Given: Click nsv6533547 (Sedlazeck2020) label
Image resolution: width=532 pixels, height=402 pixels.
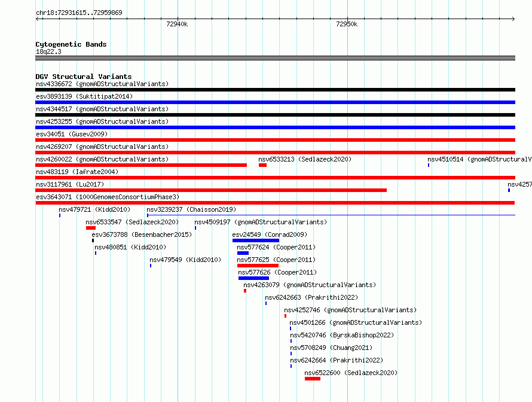Looking at the screenshot, I should click(132, 222).
